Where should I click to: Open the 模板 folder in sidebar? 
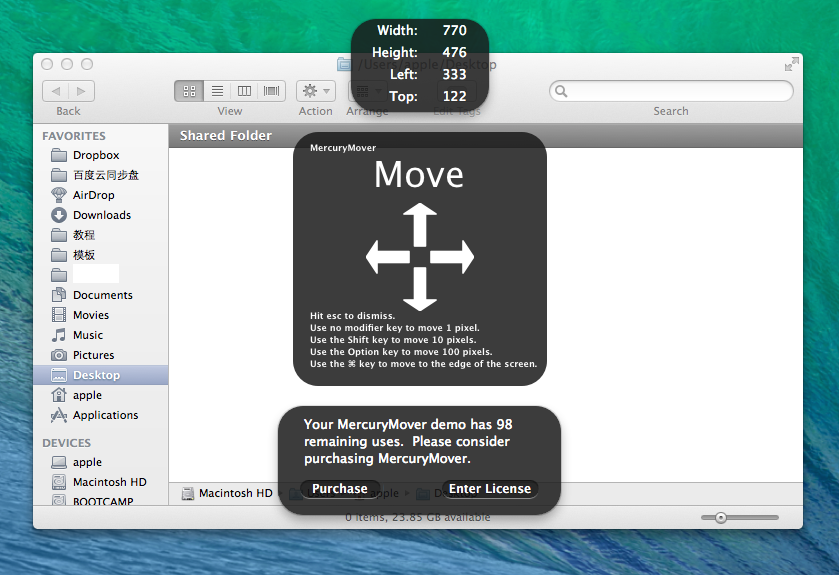click(x=101, y=255)
